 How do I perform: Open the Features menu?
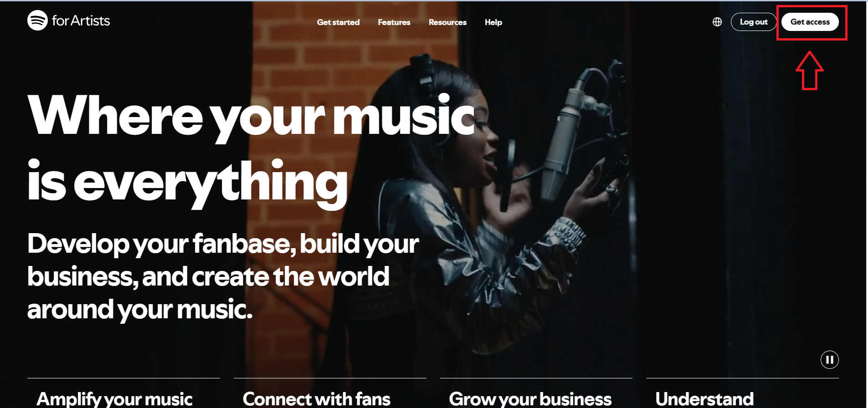click(x=394, y=22)
